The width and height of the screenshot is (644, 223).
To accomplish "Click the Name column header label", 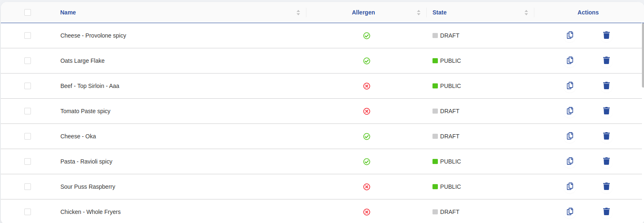I will tap(68, 12).
